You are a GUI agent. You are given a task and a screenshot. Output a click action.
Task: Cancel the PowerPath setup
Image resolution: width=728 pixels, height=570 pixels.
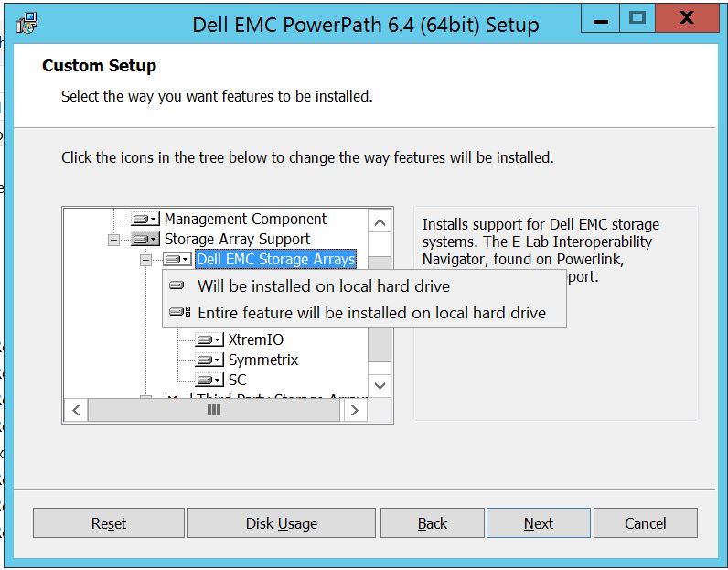pos(645,523)
